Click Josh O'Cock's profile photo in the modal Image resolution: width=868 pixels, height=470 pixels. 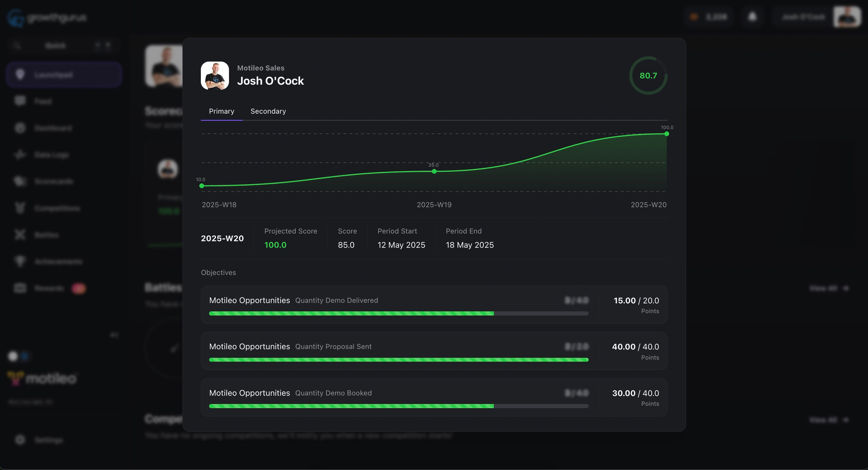[215, 75]
